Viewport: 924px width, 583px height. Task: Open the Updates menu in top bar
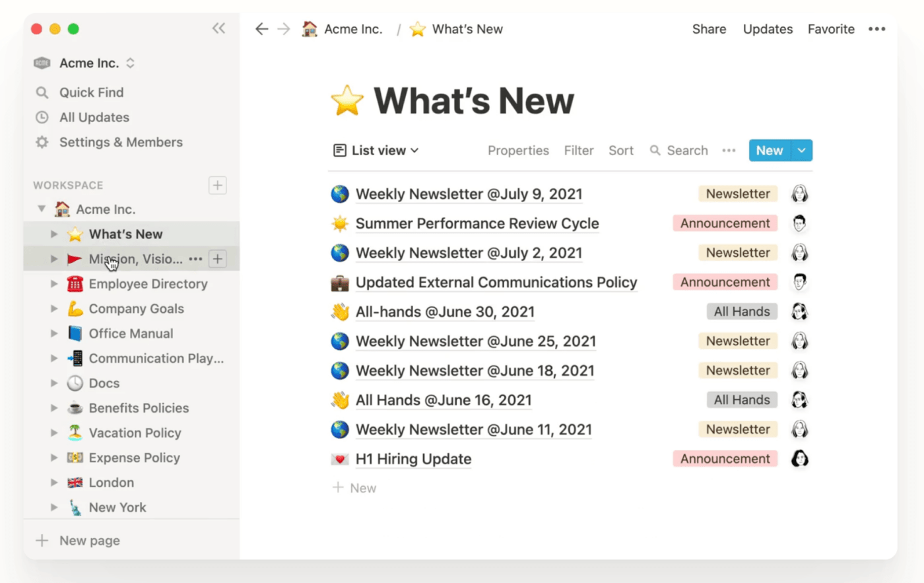click(x=768, y=29)
